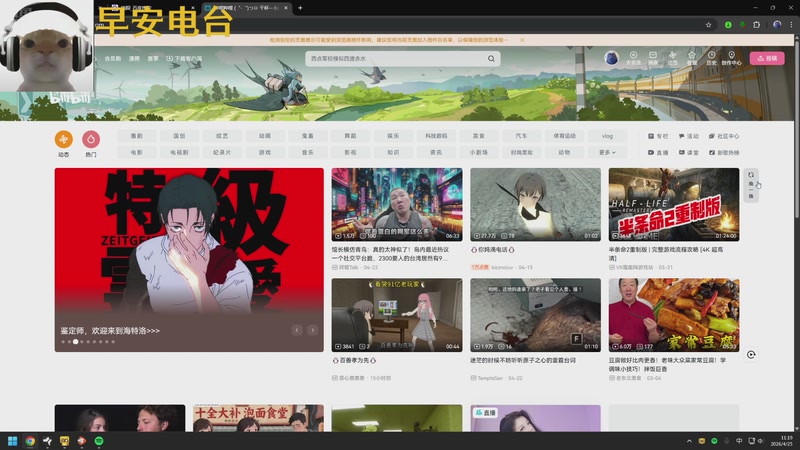The width and height of the screenshot is (800, 450).
Task: Select the 美食 category
Action: [479, 136]
